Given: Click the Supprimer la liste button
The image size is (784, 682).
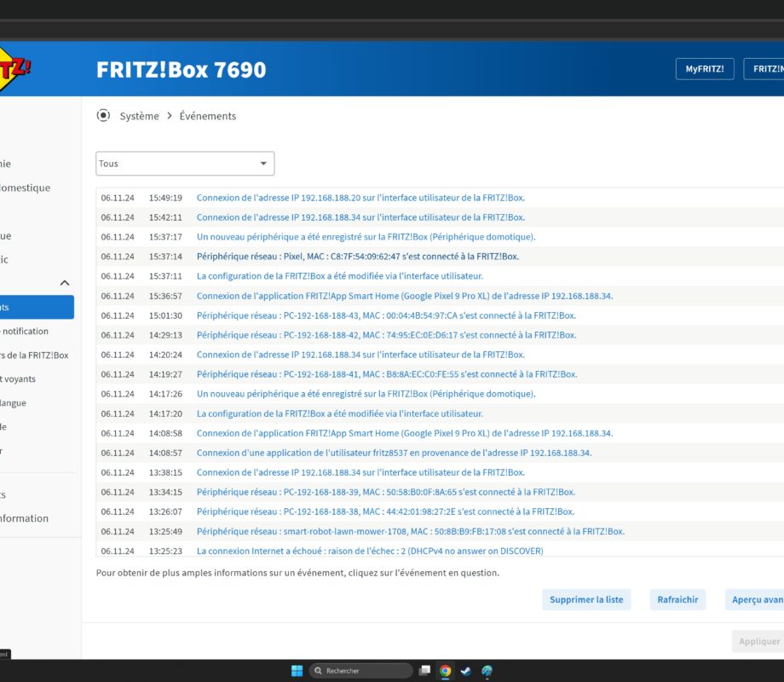Looking at the screenshot, I should click(x=586, y=599).
